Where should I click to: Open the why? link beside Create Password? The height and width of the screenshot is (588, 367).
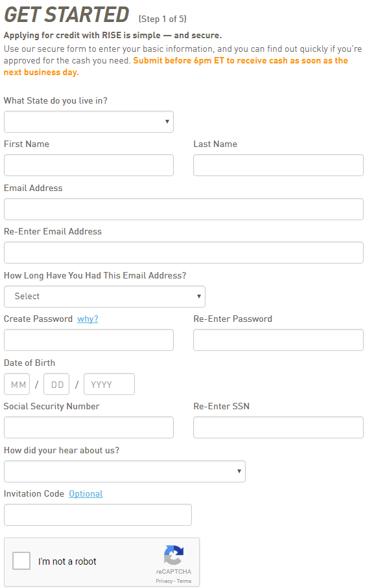click(x=88, y=319)
